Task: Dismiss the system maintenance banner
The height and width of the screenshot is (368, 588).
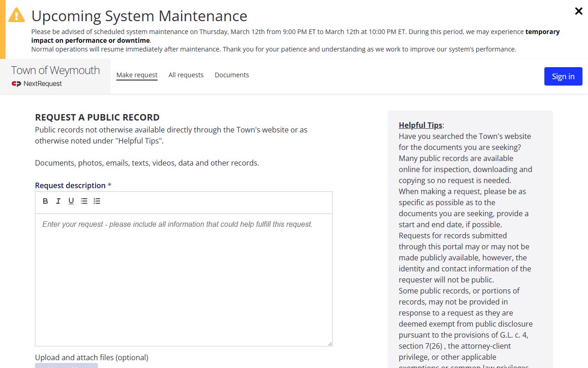Action: 578,11
